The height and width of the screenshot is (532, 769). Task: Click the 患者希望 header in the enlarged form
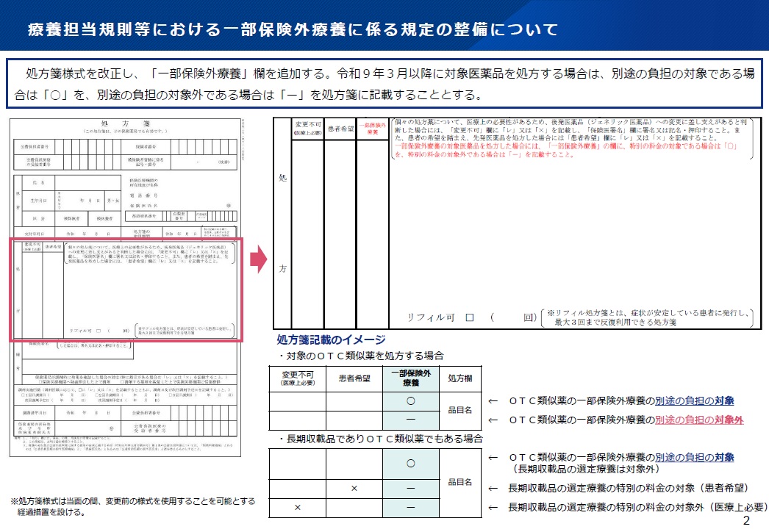pyautogui.click(x=340, y=129)
